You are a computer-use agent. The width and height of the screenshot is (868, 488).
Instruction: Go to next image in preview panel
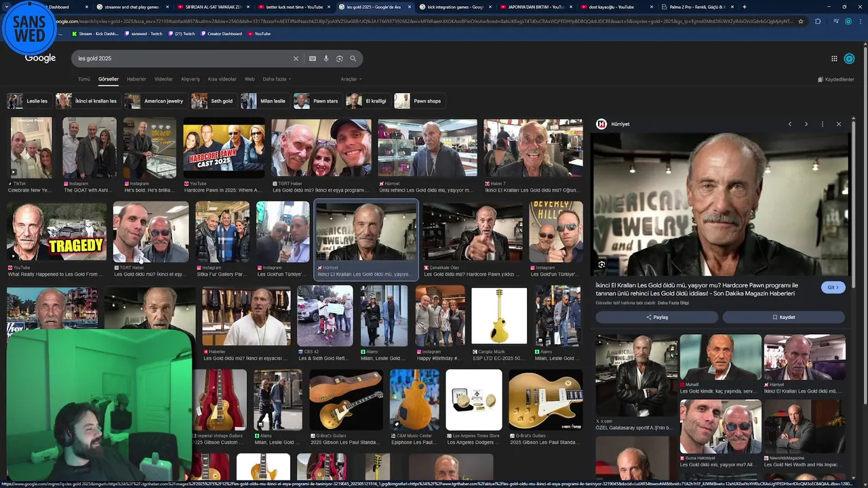pyautogui.click(x=806, y=124)
